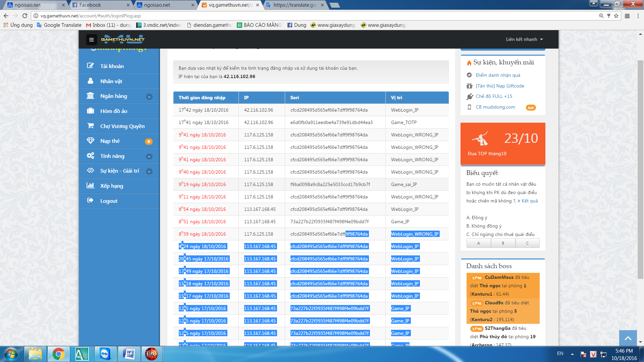The image size is (644, 362).
Task: Vote for option B in Biểu quyết
Action: 503,243
